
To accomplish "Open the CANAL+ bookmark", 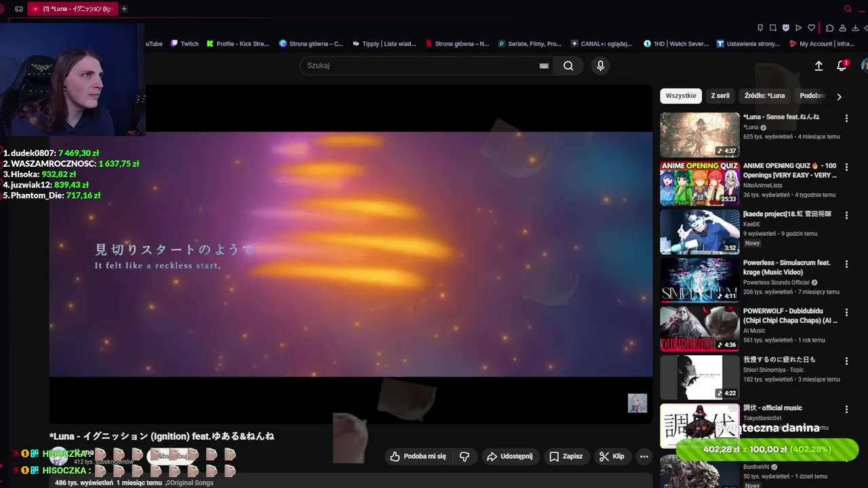I will (601, 43).
